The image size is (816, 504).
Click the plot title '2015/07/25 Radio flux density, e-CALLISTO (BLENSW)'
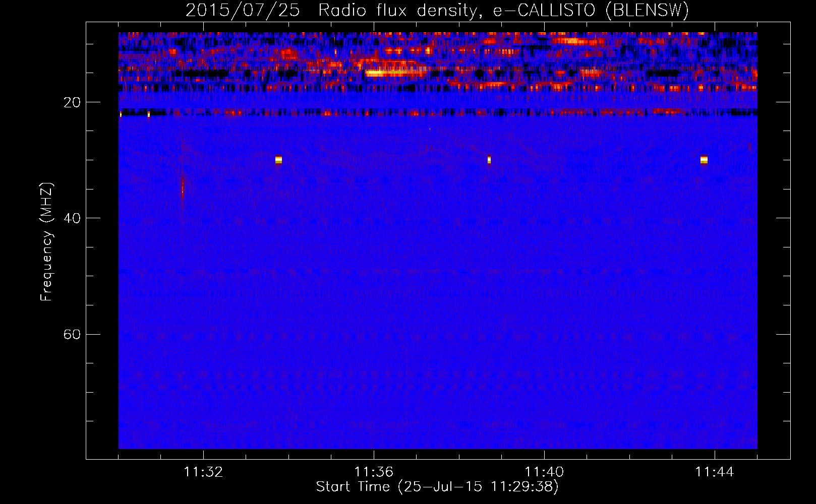pyautogui.click(x=437, y=10)
